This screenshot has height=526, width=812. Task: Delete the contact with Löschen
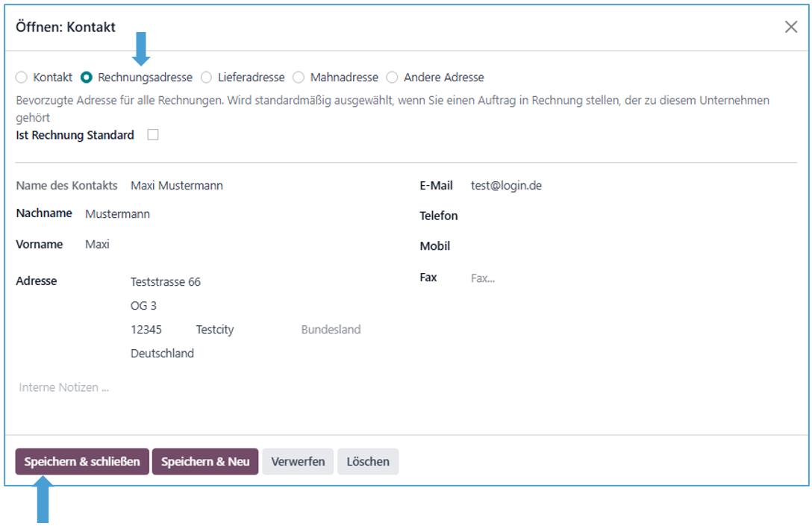coord(368,462)
